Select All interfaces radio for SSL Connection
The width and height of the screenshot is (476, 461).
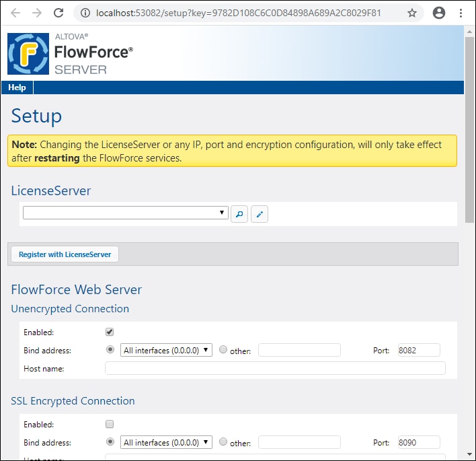(x=110, y=441)
